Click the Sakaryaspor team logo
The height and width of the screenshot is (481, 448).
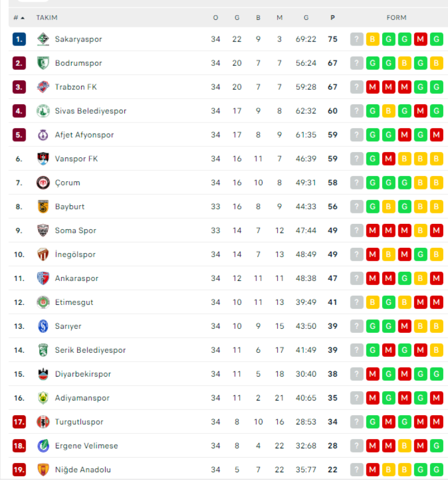pyautogui.click(x=43, y=39)
